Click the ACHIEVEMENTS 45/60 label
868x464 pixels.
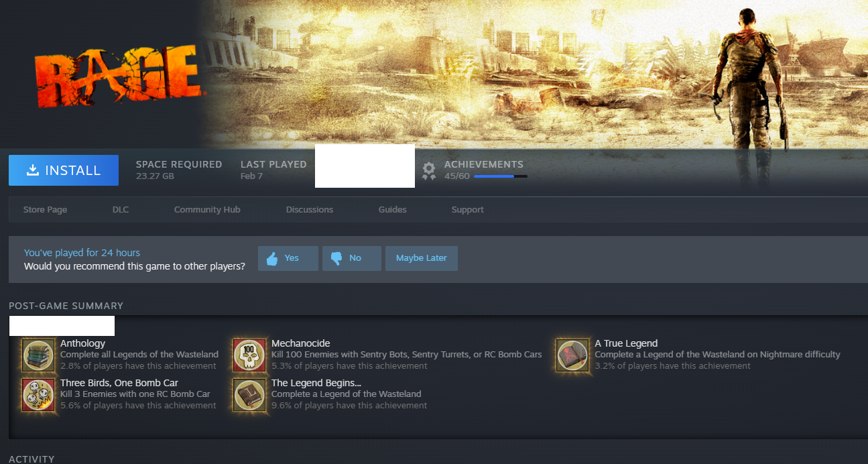point(484,170)
